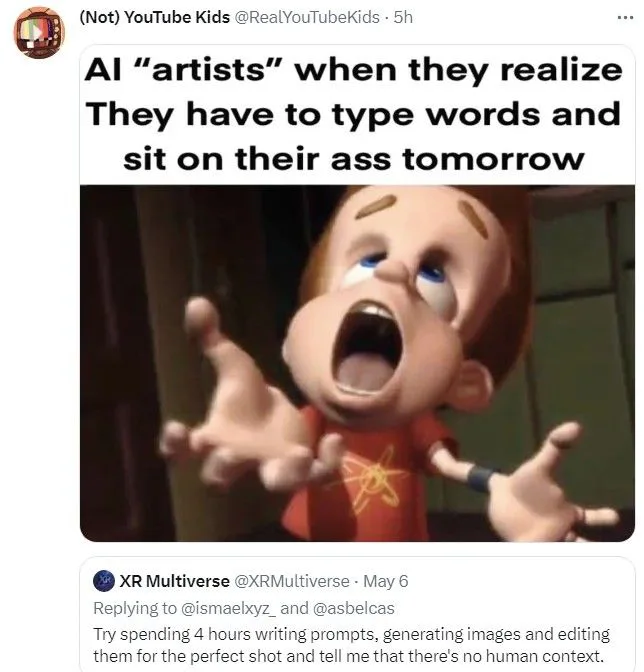This screenshot has width=644, height=672.
Task: Click Jimmy's wide open screaming mouth
Action: (367, 347)
